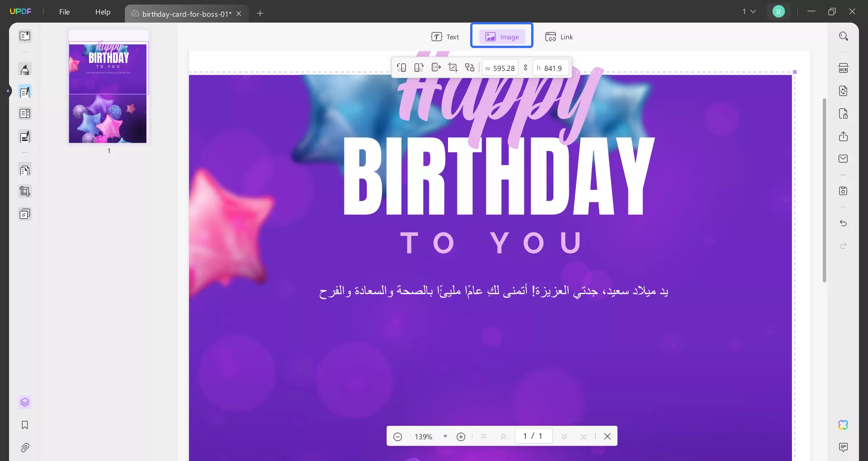
Task: Open the UPDF AI assistant
Action: pyautogui.click(x=844, y=425)
